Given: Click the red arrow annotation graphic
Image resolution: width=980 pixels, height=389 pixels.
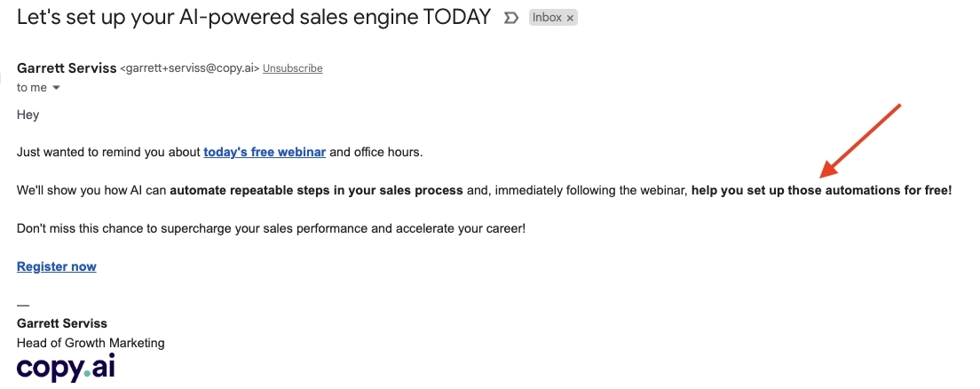Looking at the screenshot, I should (x=861, y=140).
